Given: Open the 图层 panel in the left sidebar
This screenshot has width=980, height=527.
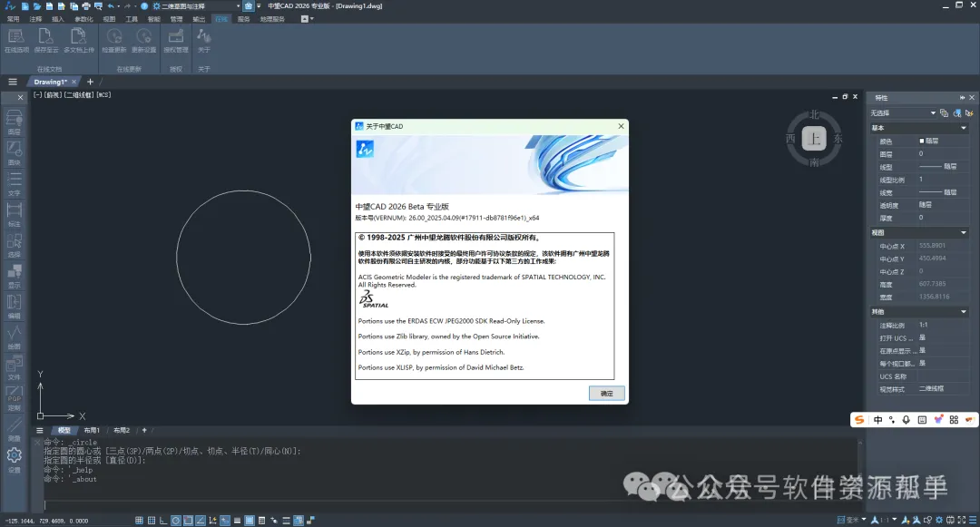Looking at the screenshot, I should (x=14, y=122).
